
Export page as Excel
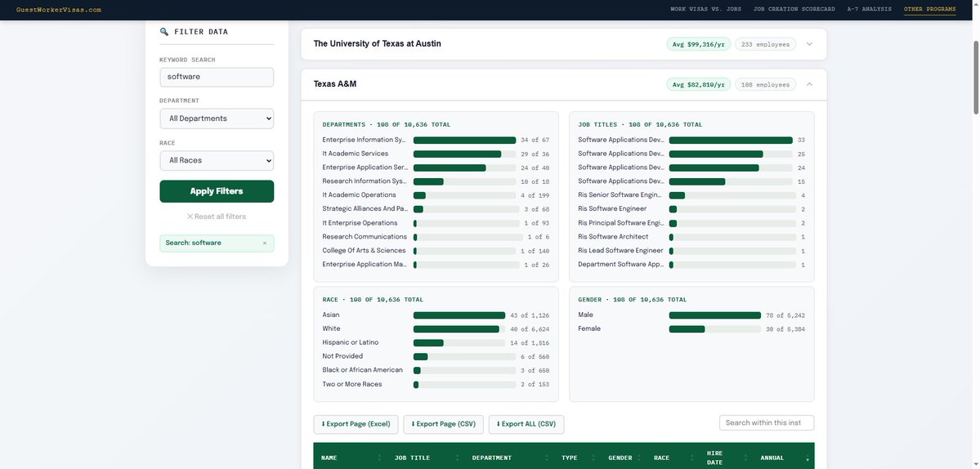click(356, 424)
